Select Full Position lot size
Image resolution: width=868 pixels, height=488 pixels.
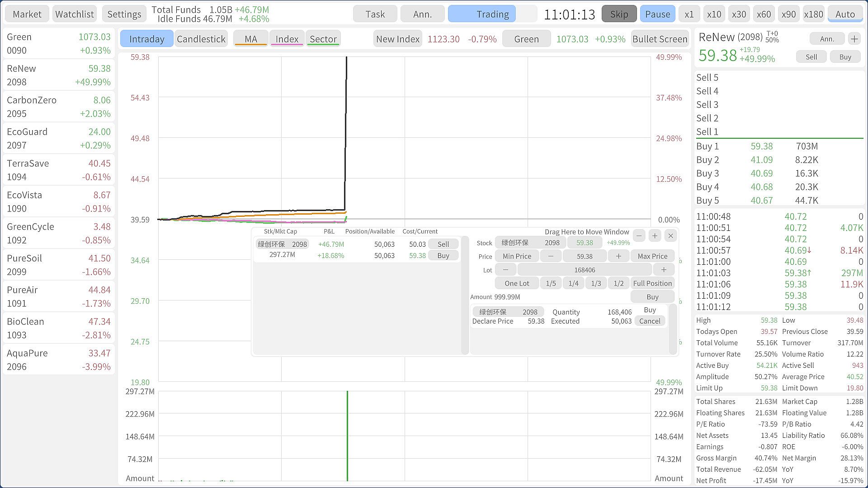(x=652, y=283)
